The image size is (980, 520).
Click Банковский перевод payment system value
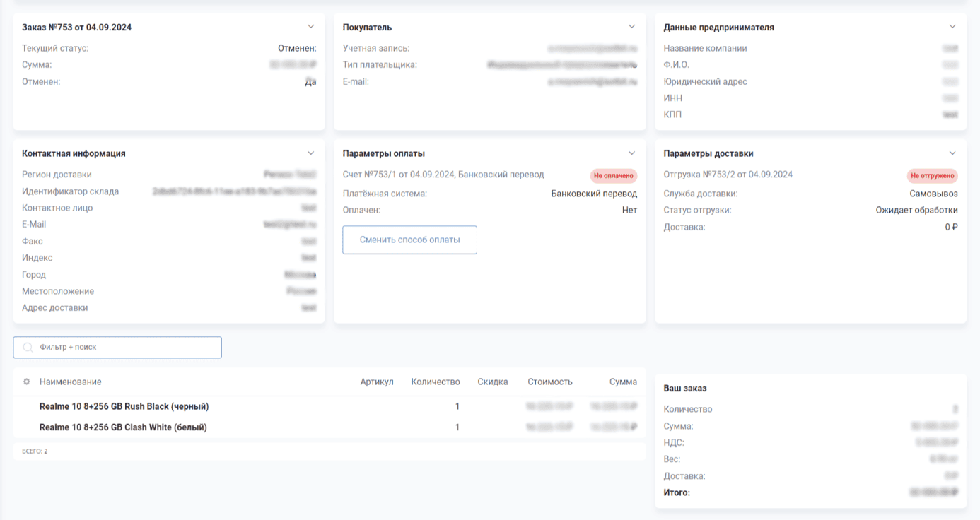pyautogui.click(x=594, y=194)
